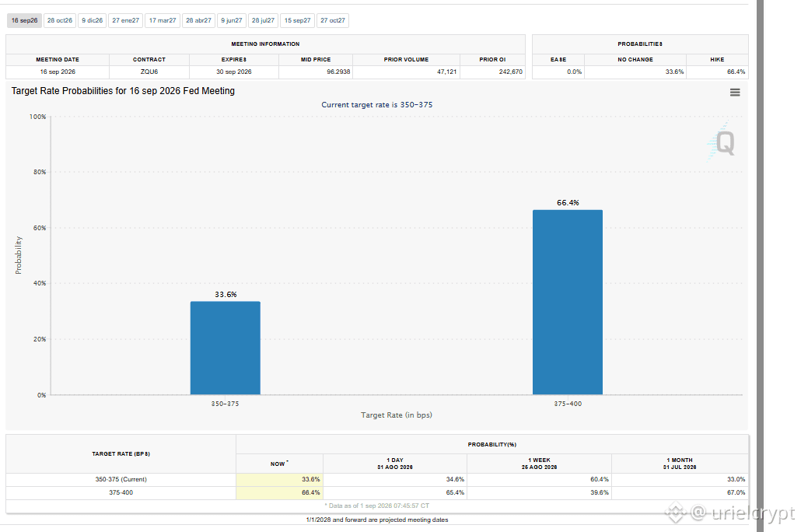Select the 27 ene27 meeting tab
The height and width of the screenshot is (532, 801).
pyautogui.click(x=126, y=20)
